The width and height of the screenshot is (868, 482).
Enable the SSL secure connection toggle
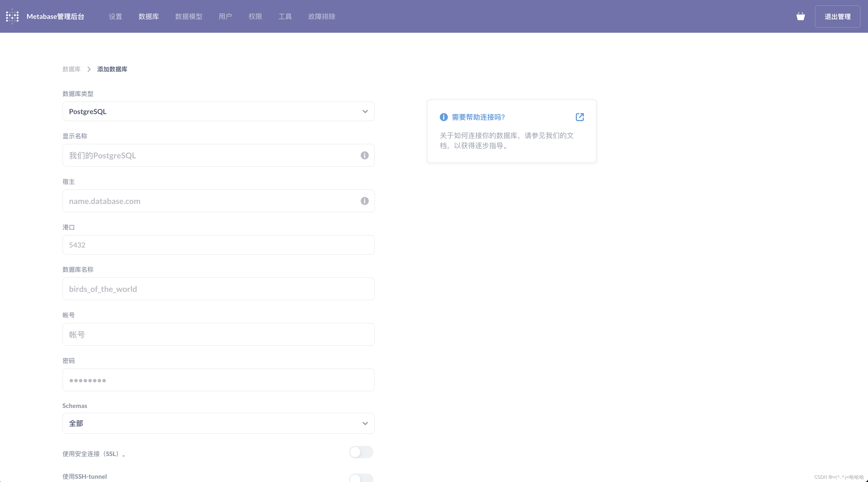click(x=361, y=452)
